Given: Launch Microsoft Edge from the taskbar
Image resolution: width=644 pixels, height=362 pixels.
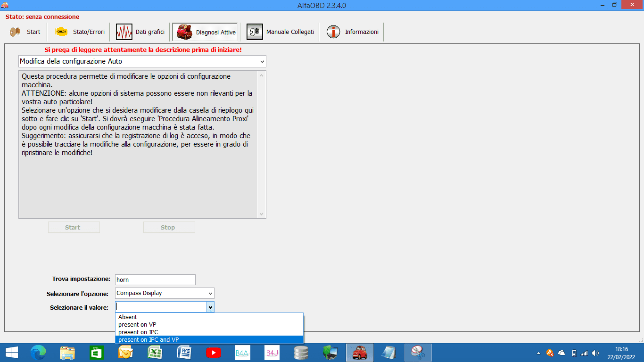Looking at the screenshot, I should (38, 353).
